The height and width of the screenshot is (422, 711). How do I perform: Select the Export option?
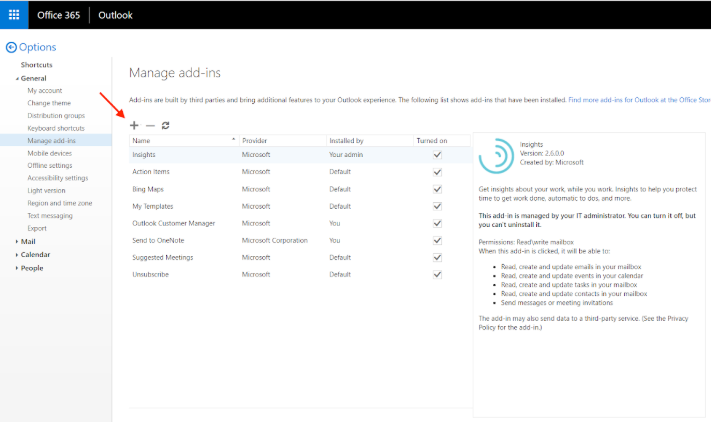pyautogui.click(x=37, y=228)
